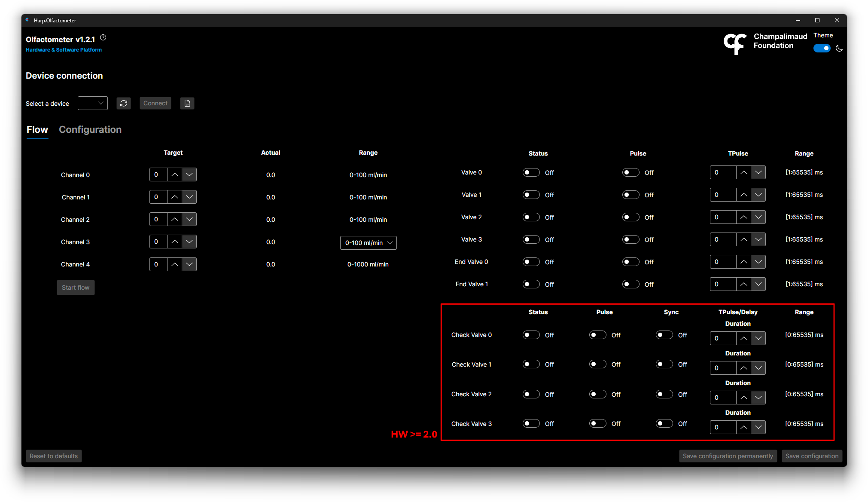The image size is (868, 502).
Task: Enable Sync for Check Valve 1
Action: (664, 364)
